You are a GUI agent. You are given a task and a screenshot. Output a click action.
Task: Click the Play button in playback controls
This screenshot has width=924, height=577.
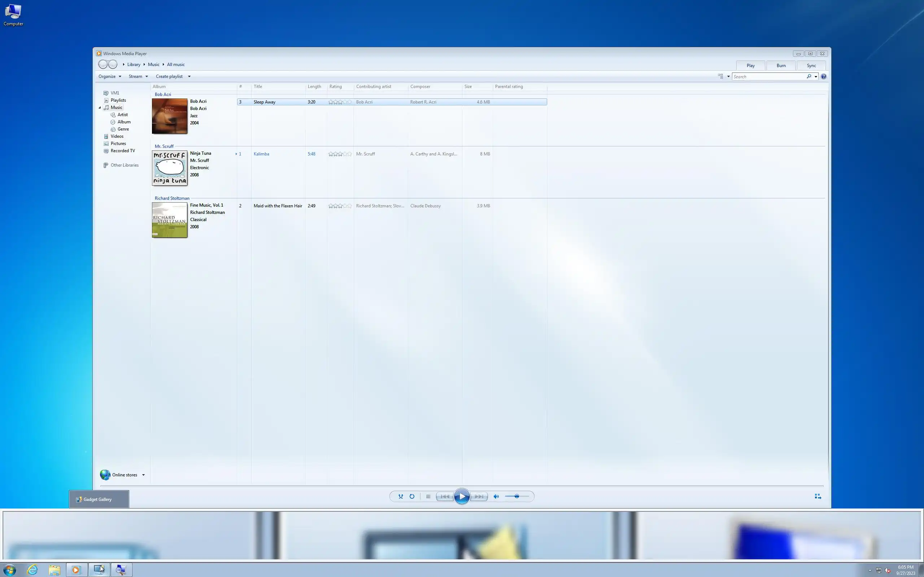[x=462, y=497]
